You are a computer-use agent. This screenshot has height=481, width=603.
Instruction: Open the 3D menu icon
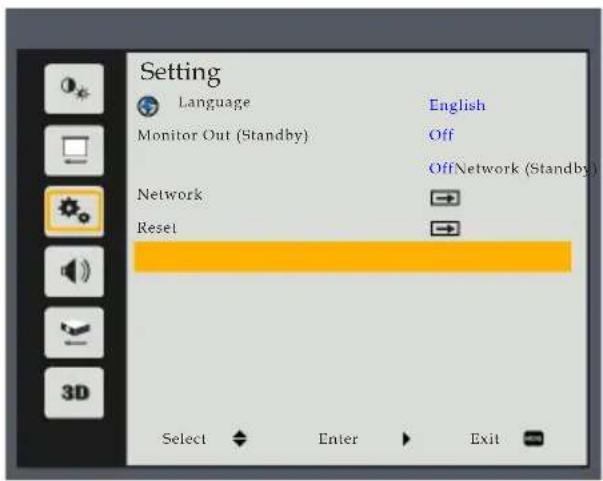tap(74, 393)
